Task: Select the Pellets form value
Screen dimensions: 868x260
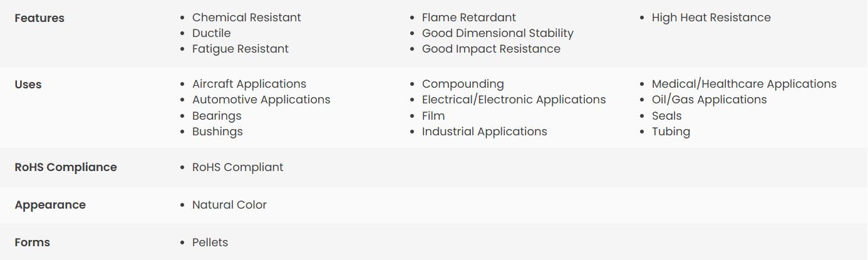Action: coord(210,242)
